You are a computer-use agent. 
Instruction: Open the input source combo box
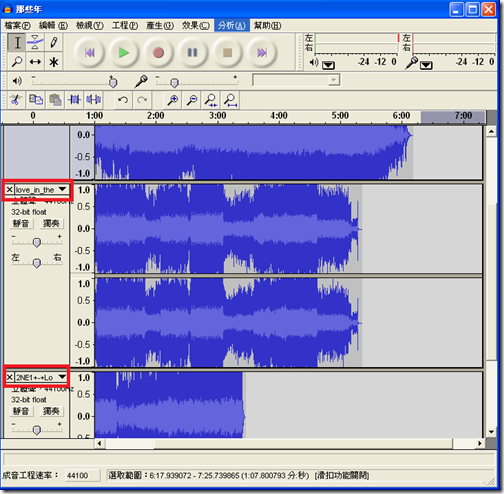(296, 80)
